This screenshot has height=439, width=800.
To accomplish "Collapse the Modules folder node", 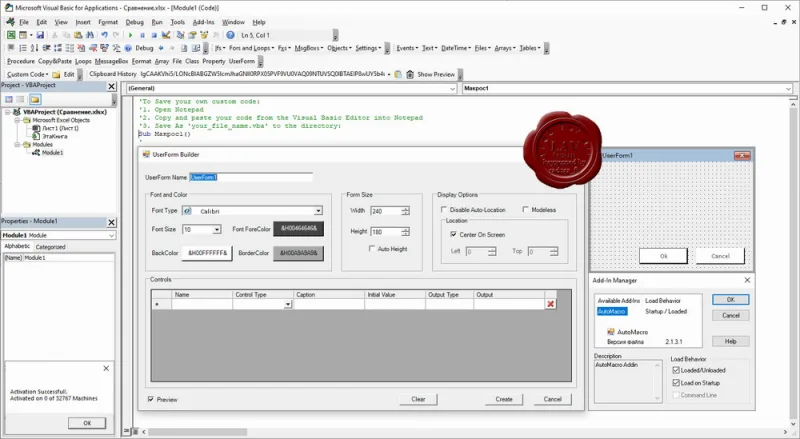I will (x=17, y=144).
